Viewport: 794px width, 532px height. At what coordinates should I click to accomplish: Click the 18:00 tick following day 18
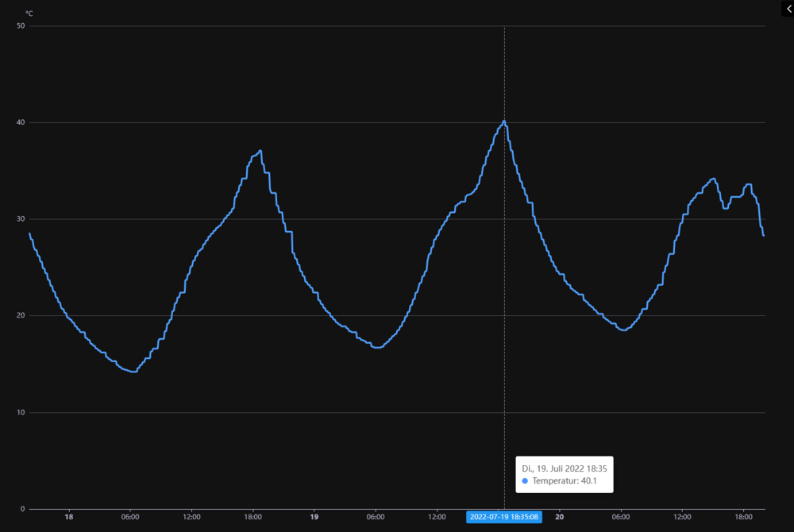pyautogui.click(x=252, y=516)
